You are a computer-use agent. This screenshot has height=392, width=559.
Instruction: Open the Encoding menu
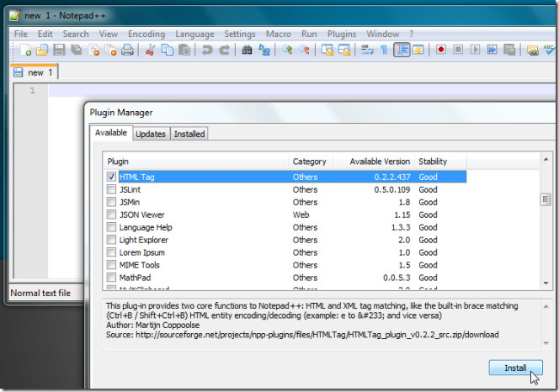coord(146,34)
